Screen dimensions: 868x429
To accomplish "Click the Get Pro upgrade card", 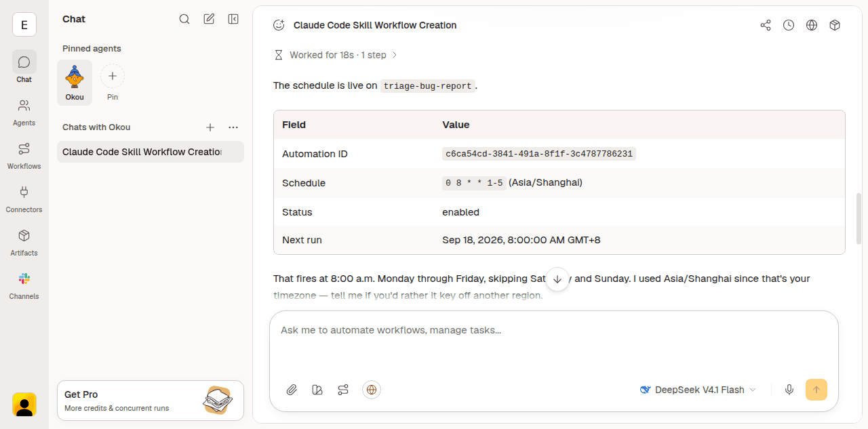I will 151,401.
